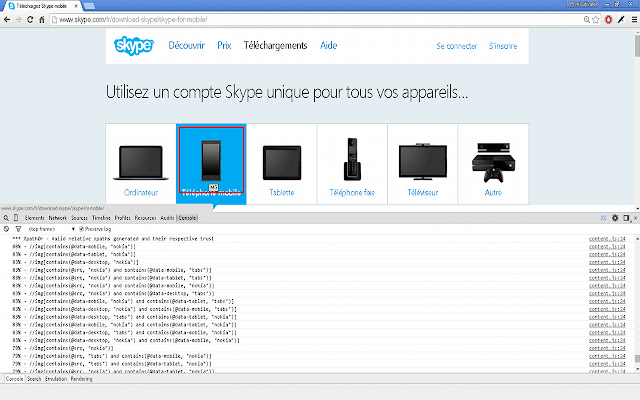Select the Téléphone fixe device tile
This screenshot has height=400, width=640.
352,164
